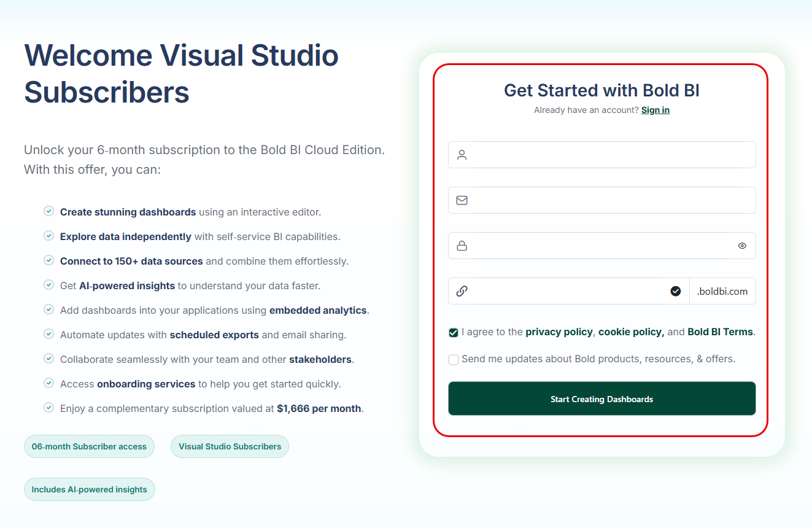Open the Sign in link
Viewport: 812px width, 528px height.
[655, 110]
